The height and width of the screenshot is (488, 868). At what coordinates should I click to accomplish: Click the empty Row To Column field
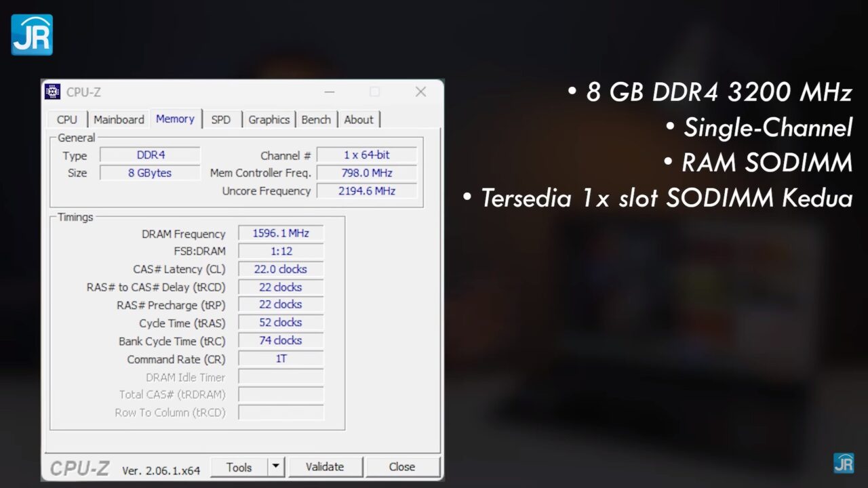click(x=281, y=412)
